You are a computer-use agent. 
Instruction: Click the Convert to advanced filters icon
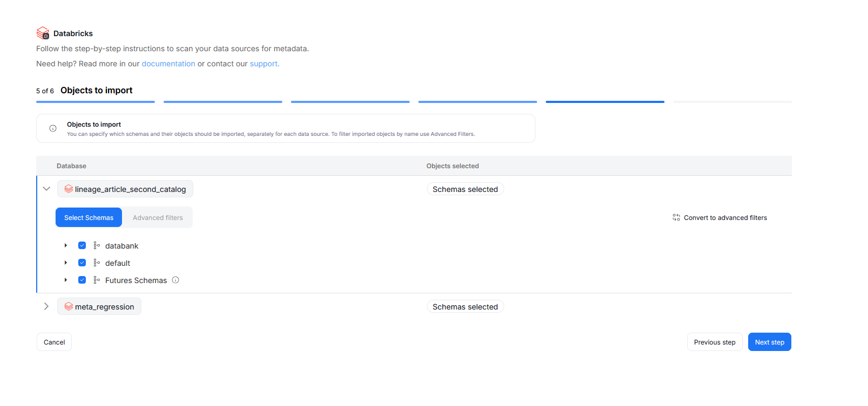pos(676,217)
